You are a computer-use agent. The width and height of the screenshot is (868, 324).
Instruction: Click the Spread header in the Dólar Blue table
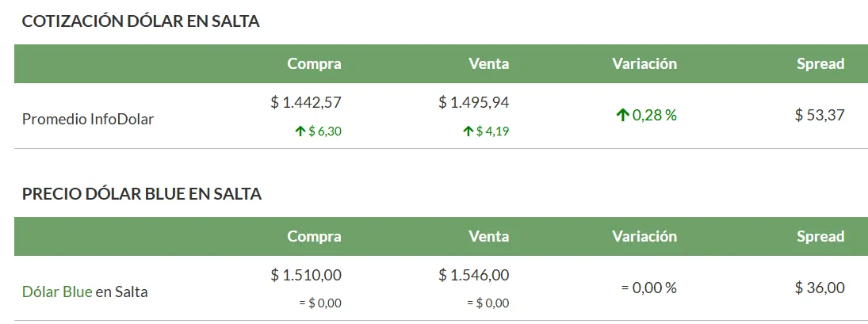820,236
